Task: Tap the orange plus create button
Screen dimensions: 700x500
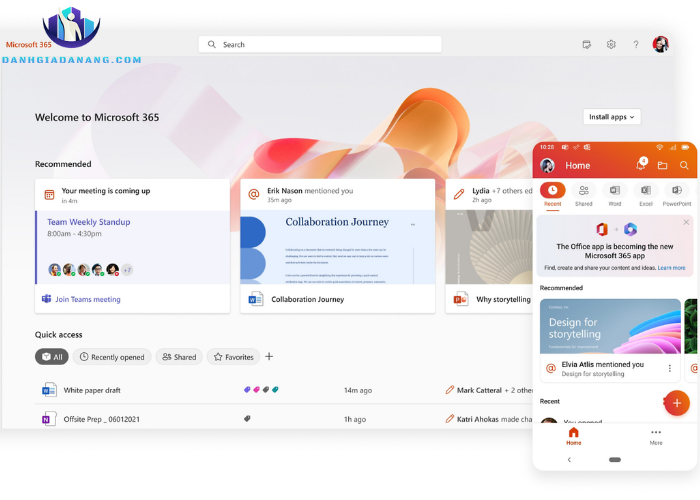Action: pyautogui.click(x=677, y=403)
